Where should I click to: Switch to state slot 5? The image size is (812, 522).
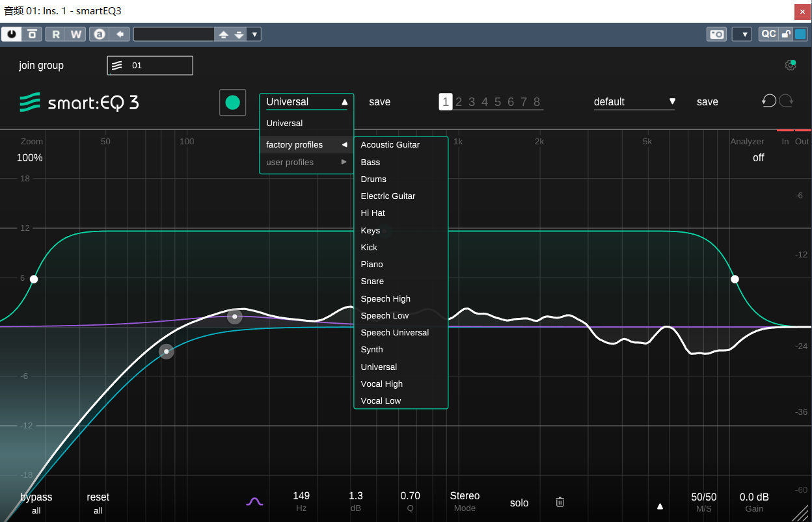pyautogui.click(x=498, y=102)
